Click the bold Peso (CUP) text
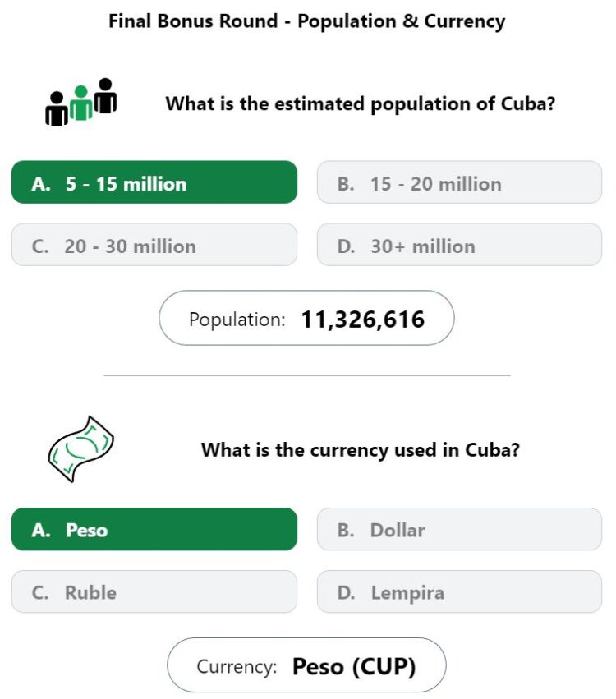Screen dimensions: 616x699 coord(354,667)
